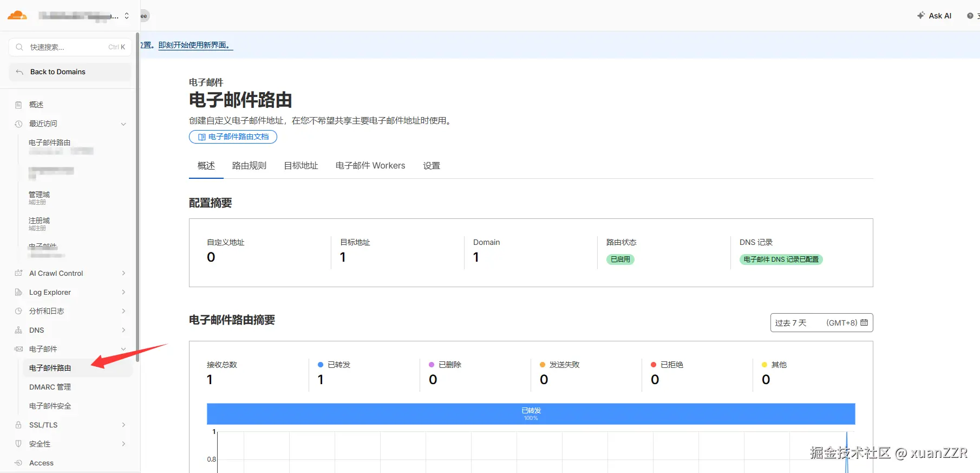
Task: Switch to the 目标地址 tab
Action: 301,166
